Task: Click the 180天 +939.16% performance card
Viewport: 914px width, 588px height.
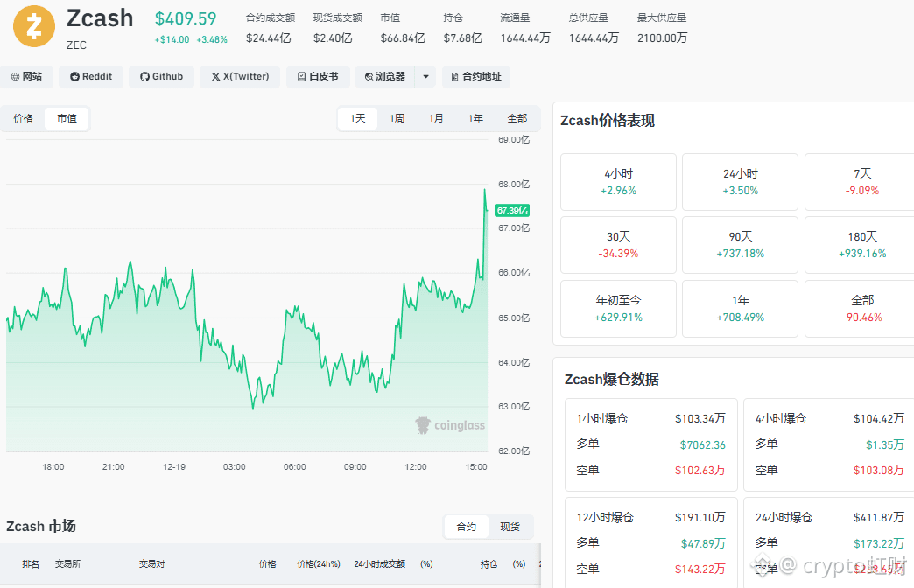Action: (x=860, y=245)
